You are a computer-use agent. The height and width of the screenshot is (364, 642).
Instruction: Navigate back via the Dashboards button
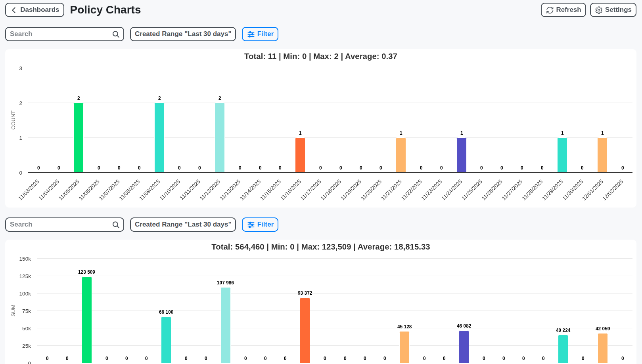click(34, 10)
